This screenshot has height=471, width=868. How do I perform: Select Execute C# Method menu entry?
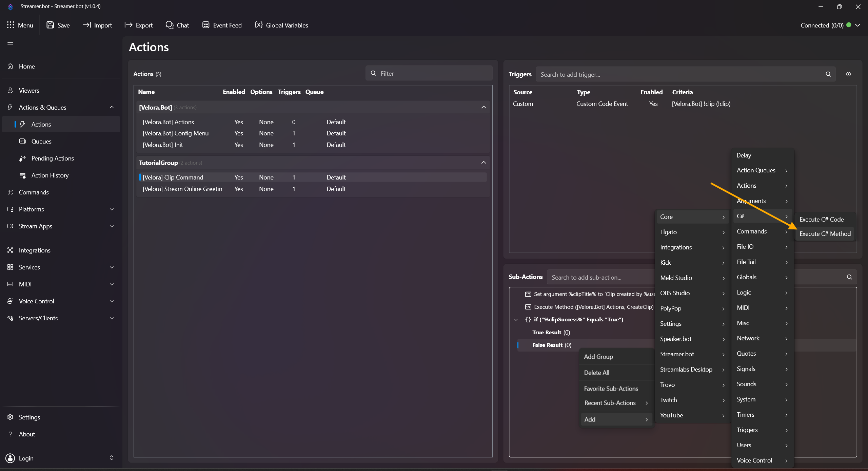click(x=825, y=234)
